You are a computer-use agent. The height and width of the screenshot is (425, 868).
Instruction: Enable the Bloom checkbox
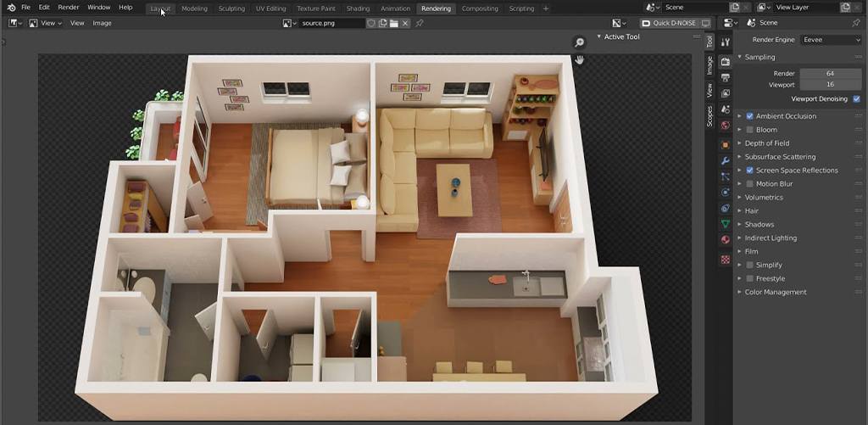[x=749, y=130]
